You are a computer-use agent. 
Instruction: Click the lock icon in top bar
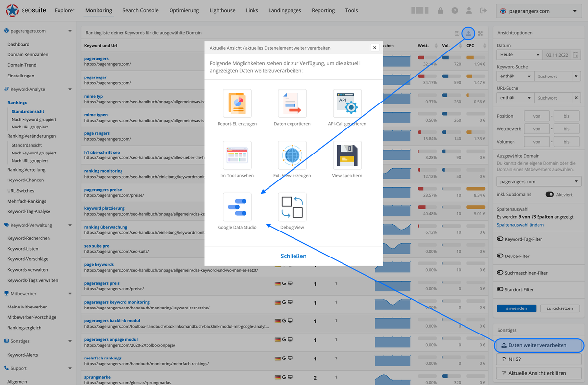point(441,10)
